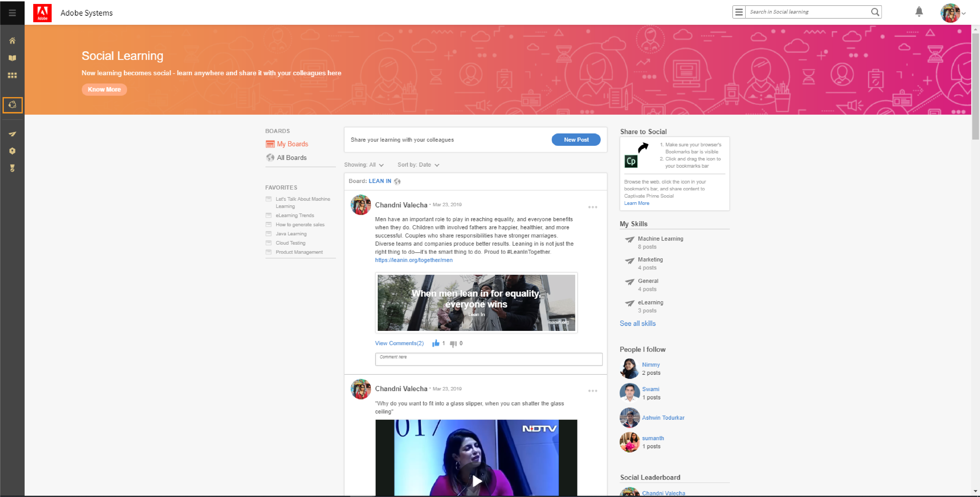Image resolution: width=980 pixels, height=497 pixels.
Task: Open Skills paper plane icon in the sidebar
Action: (12, 134)
